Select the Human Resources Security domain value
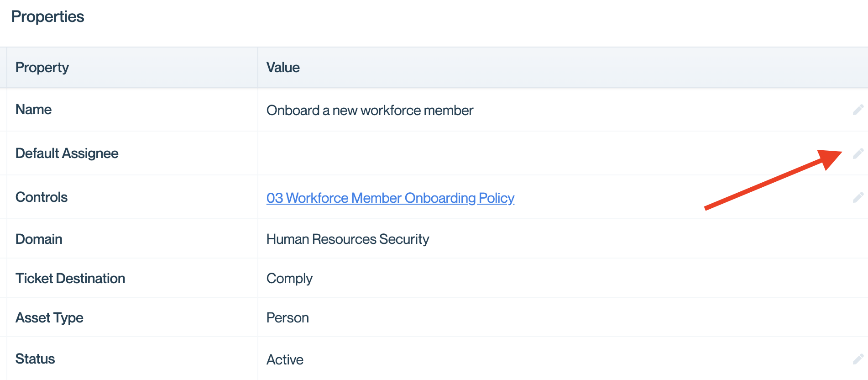Image resolution: width=868 pixels, height=380 pixels. tap(348, 239)
